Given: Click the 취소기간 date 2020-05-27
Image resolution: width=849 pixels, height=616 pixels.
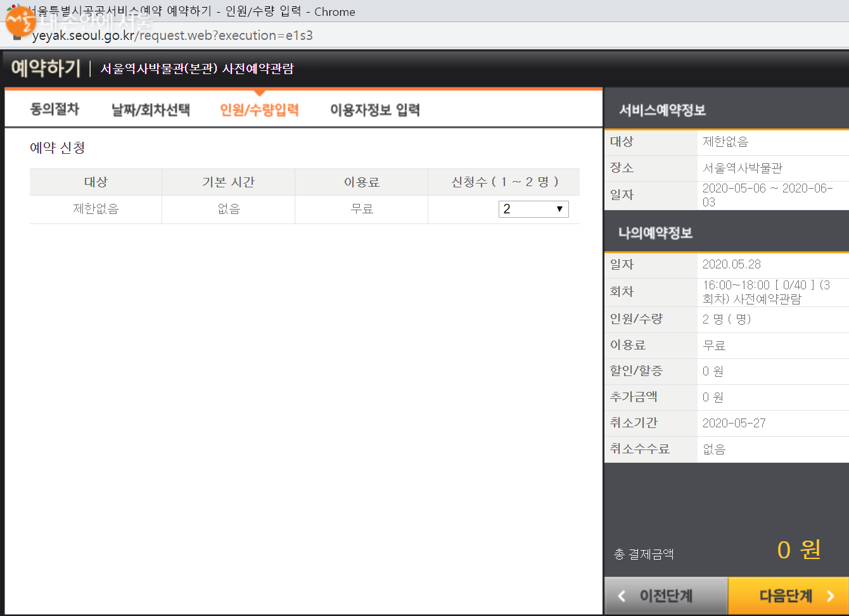Looking at the screenshot, I should [x=734, y=423].
